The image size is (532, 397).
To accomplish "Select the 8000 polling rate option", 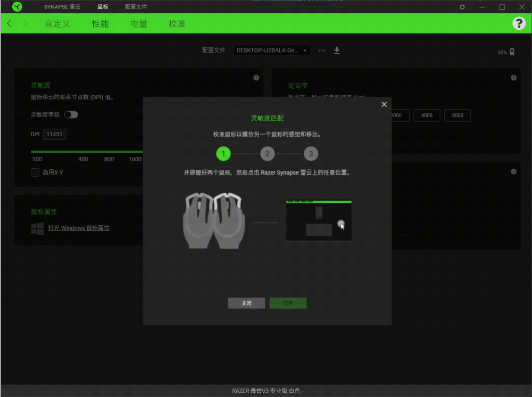I will [x=457, y=115].
